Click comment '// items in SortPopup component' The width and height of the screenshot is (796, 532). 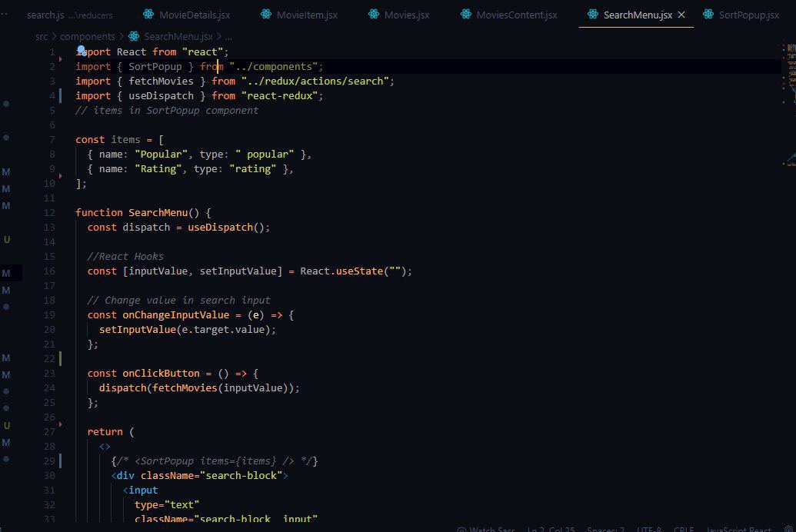click(x=167, y=110)
